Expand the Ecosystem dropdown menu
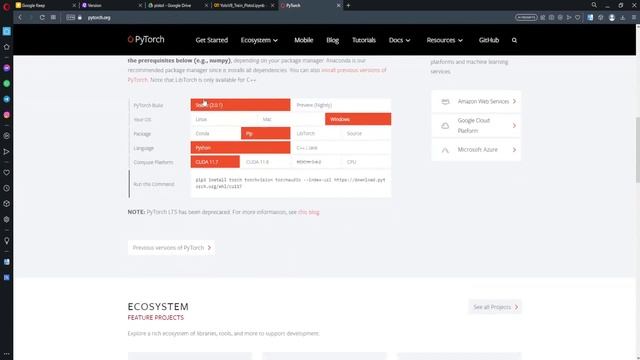Viewport: 640px width, 360px height. [x=259, y=40]
